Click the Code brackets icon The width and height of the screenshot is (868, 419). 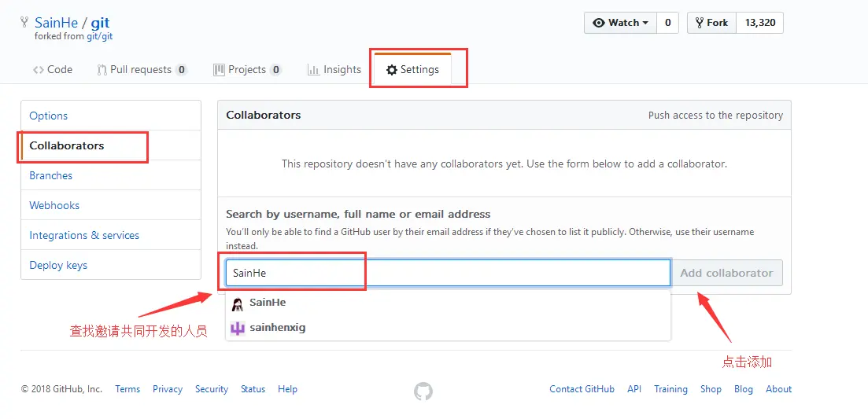point(38,70)
